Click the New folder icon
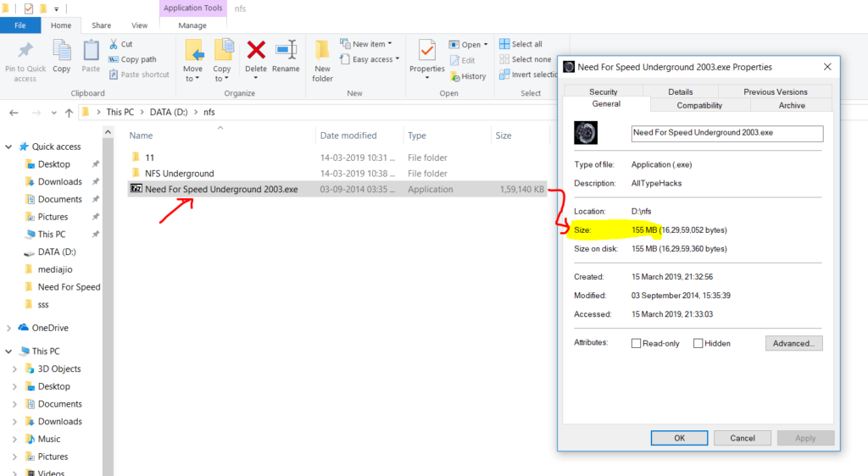Viewport: 868px width, 476px height. 322,53
